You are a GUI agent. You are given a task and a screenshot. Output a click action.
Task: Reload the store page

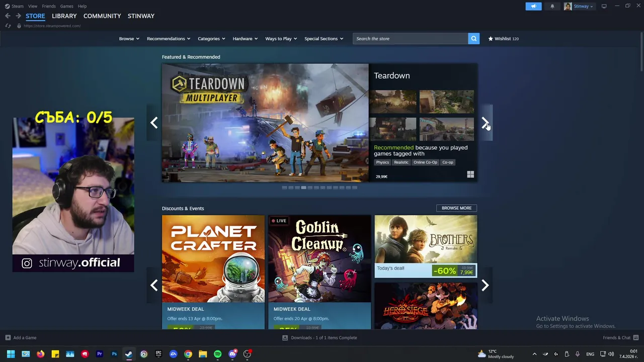pyautogui.click(x=8, y=26)
